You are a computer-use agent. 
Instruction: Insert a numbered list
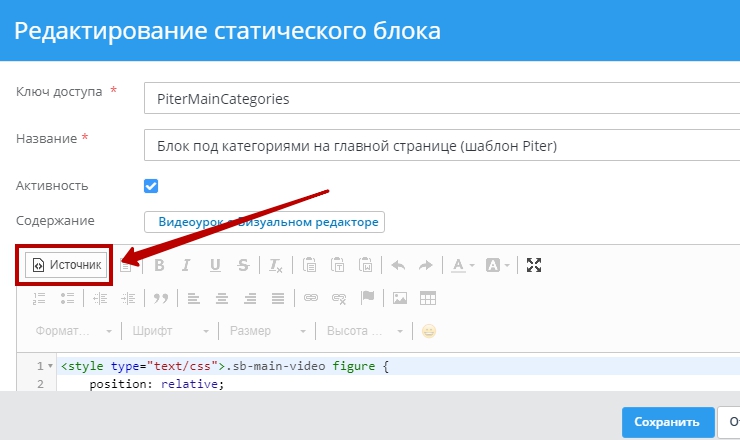[40, 298]
